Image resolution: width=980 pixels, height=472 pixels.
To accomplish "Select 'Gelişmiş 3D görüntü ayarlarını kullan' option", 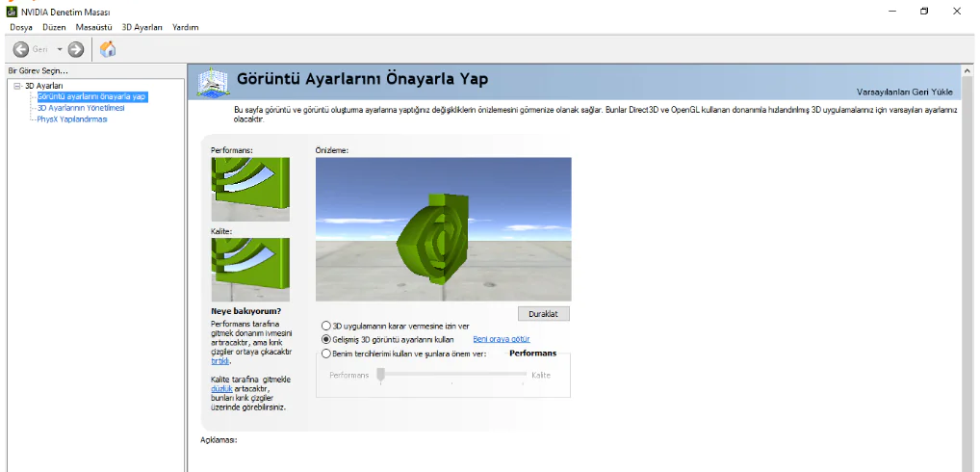I will (x=325, y=340).
